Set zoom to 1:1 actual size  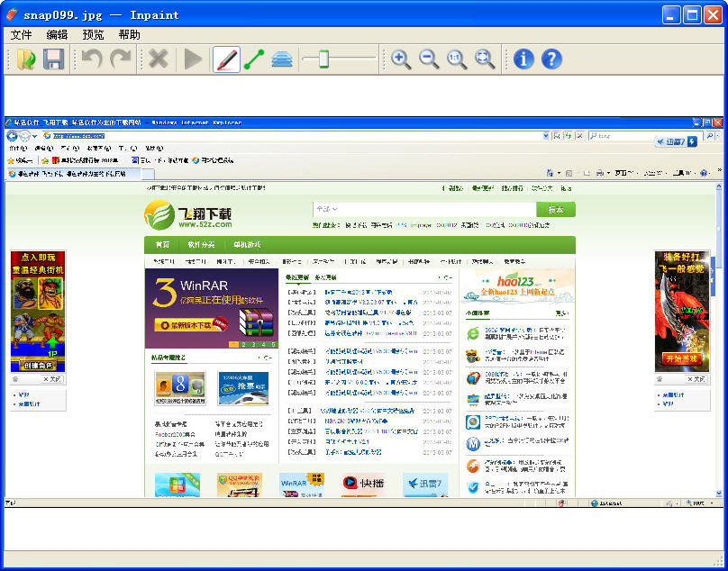coord(457,59)
